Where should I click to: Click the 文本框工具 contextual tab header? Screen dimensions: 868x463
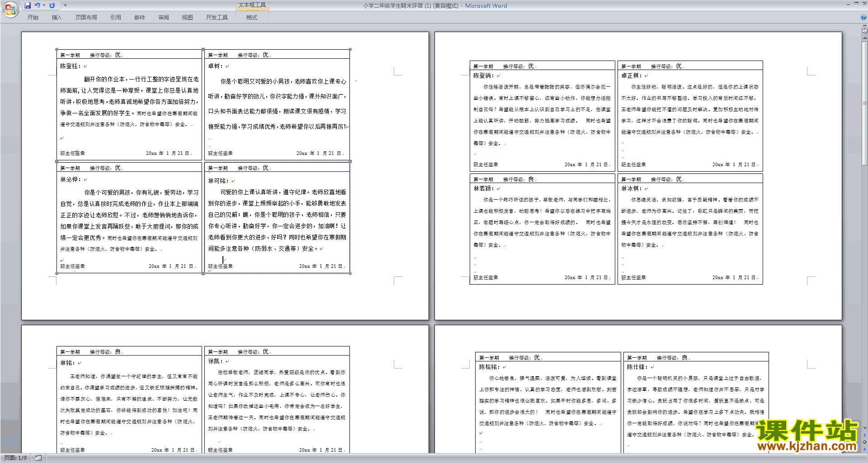[252, 5]
